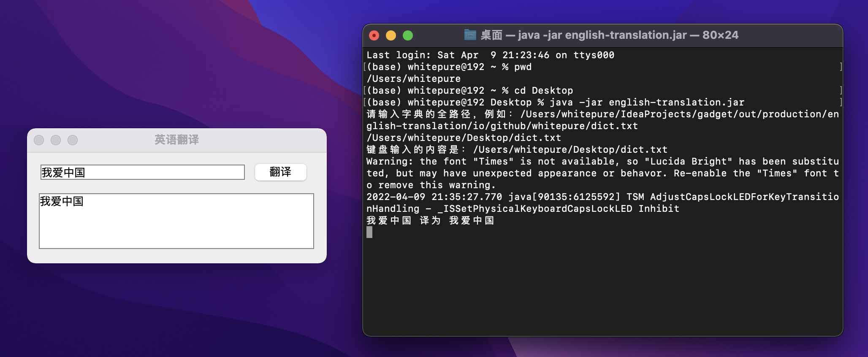Screen dimensions: 868x357
Task: Click the 'java -jar english-translation.jar' command line
Action: coord(555,102)
